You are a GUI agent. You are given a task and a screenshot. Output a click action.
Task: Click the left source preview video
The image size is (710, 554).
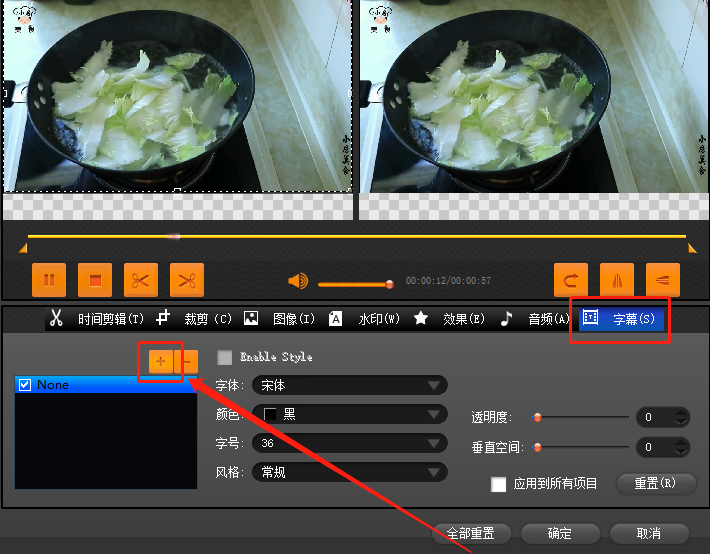pyautogui.click(x=178, y=96)
